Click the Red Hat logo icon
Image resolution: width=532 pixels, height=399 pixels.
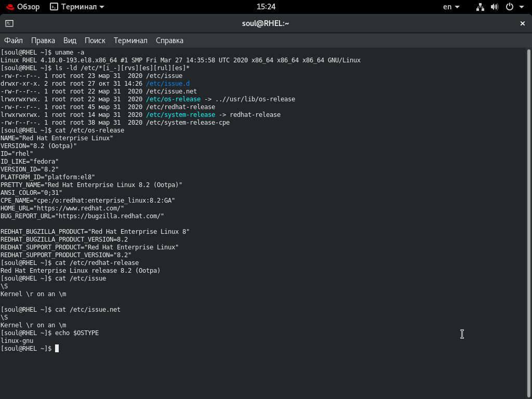pos(10,7)
